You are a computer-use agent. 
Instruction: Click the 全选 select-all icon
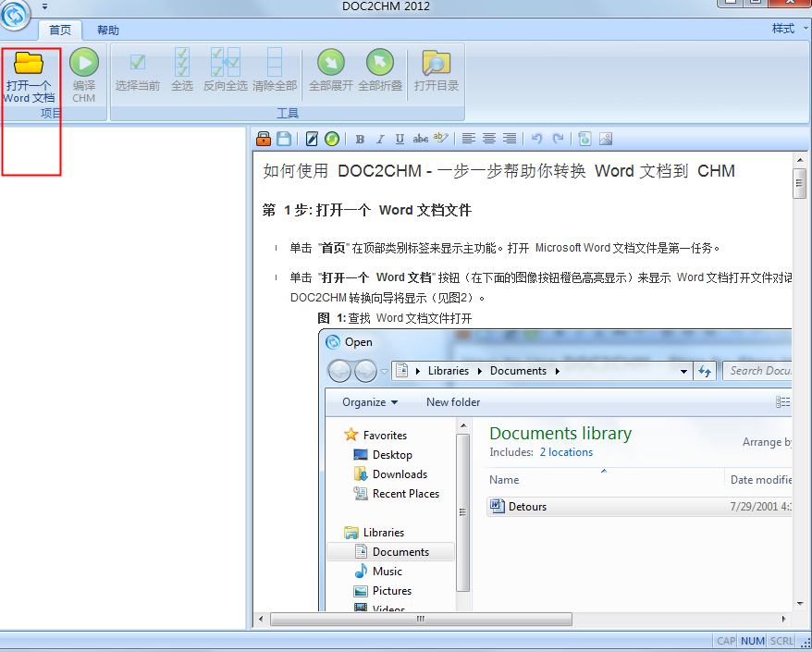(x=182, y=62)
